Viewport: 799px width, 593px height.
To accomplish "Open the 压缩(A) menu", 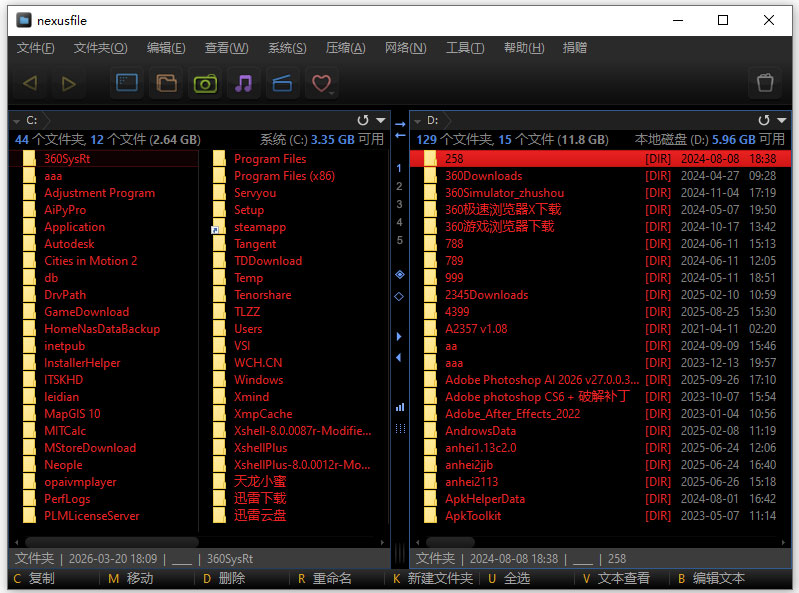I will click(x=345, y=48).
